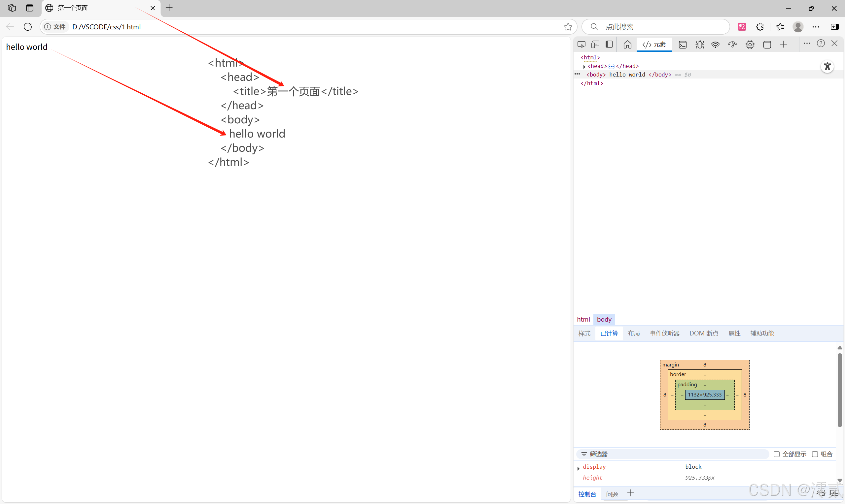
Task: Open the Network wifi icon panel
Action: 716,45
